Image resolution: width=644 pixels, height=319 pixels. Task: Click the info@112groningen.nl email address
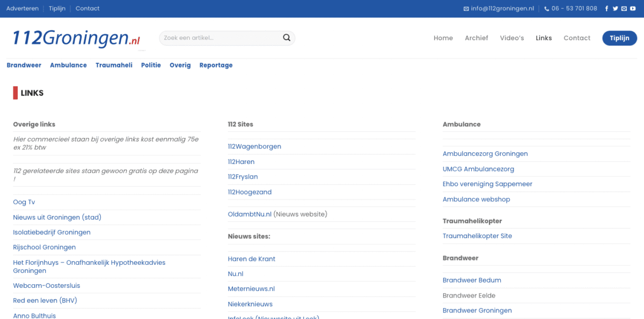pos(502,9)
